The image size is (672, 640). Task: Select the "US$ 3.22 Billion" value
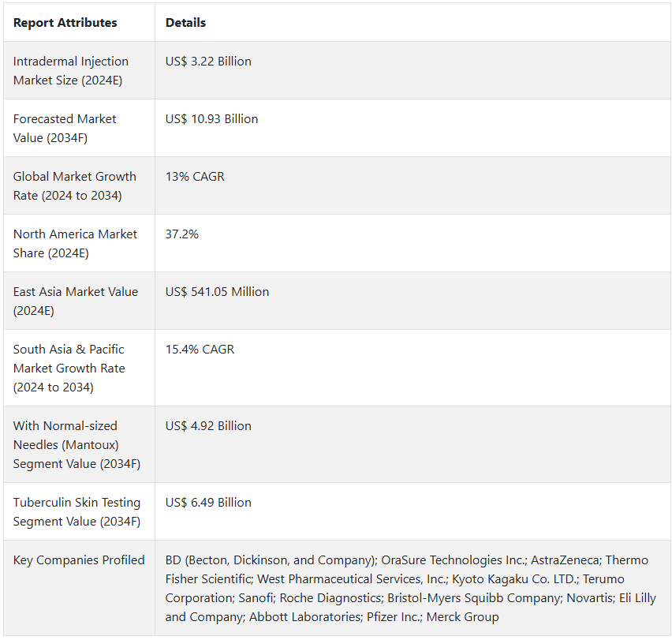click(x=208, y=62)
